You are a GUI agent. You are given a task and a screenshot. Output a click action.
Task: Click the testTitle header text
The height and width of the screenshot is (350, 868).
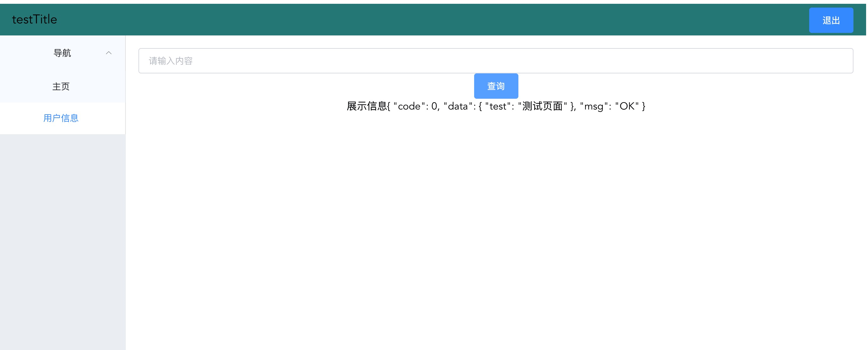[34, 20]
